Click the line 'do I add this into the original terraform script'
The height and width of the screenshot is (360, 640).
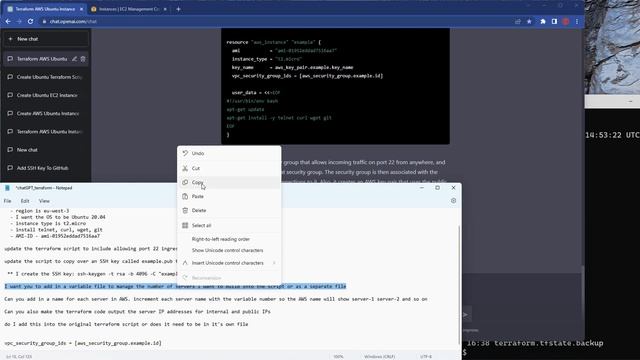(126, 324)
